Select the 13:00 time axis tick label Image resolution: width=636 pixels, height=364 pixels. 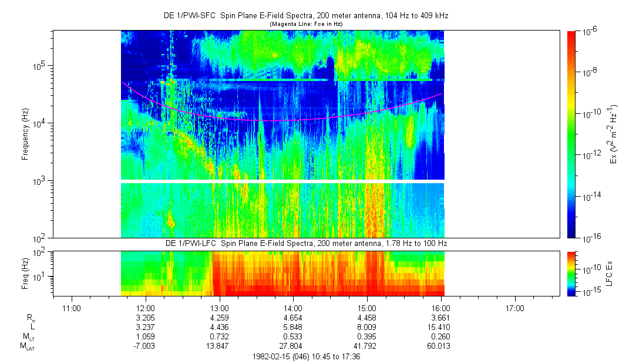point(219,307)
